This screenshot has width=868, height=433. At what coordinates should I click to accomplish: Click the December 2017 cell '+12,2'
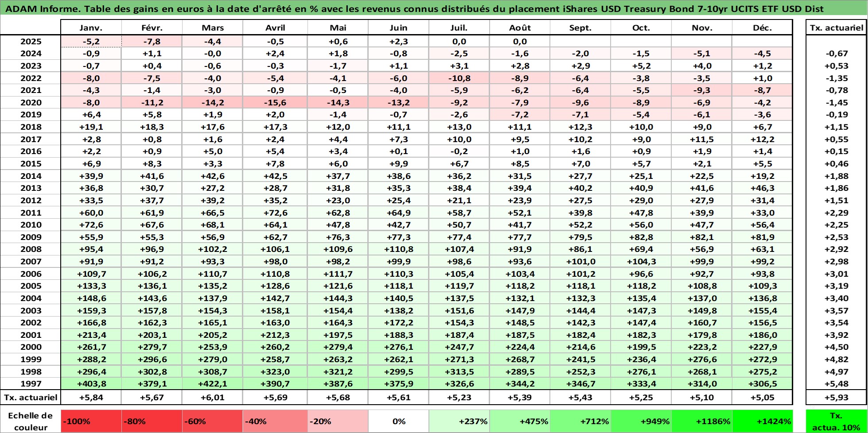point(762,139)
